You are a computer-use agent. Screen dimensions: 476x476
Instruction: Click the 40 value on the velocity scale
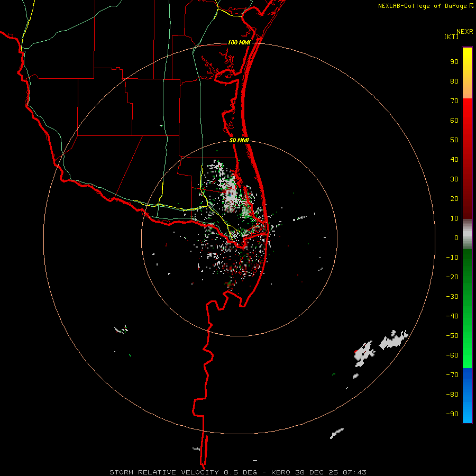click(454, 159)
